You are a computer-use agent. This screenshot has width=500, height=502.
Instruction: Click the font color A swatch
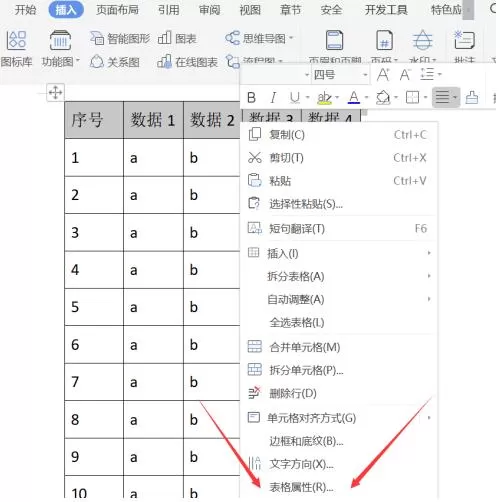click(354, 98)
